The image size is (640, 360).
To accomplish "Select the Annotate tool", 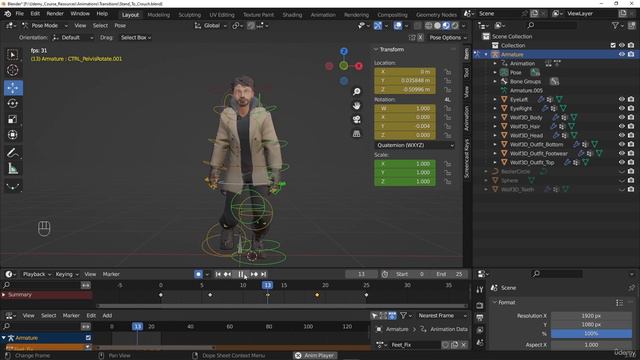I will click(13, 153).
